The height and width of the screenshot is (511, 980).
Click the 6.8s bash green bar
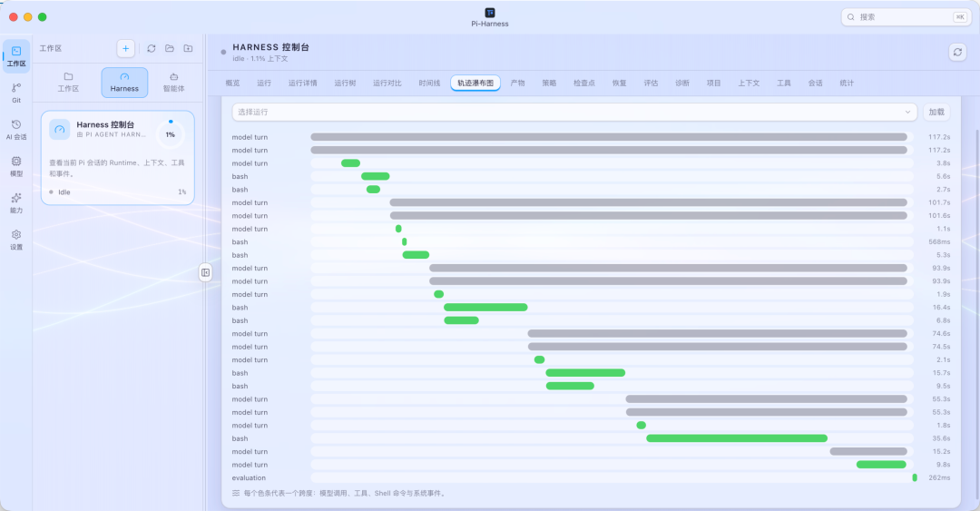461,320
